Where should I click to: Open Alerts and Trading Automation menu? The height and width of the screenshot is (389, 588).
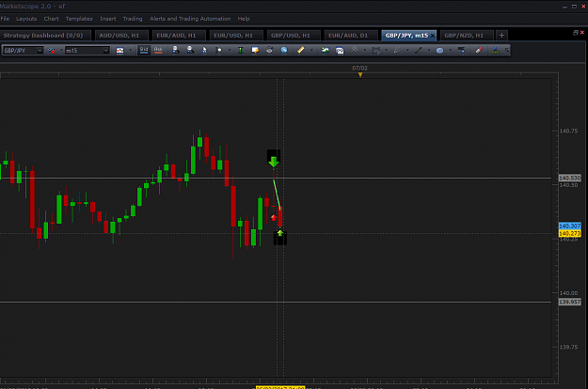(x=190, y=19)
